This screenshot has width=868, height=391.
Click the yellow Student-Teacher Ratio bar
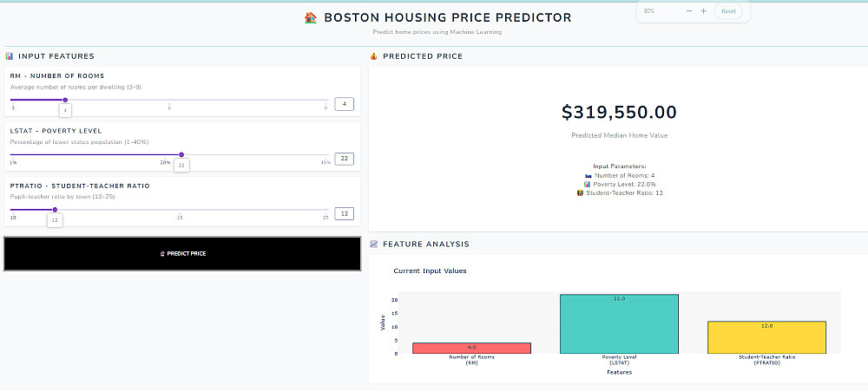pos(766,337)
